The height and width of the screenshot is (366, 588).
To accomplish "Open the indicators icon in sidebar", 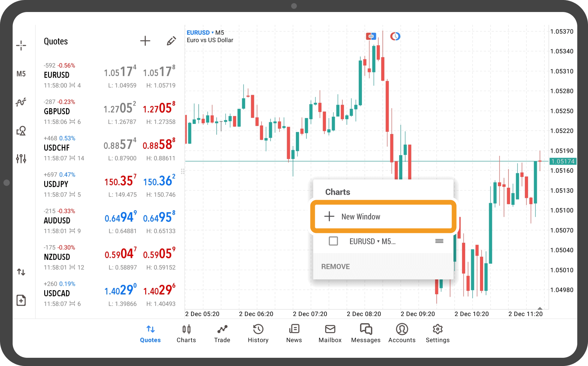I will (x=21, y=102).
